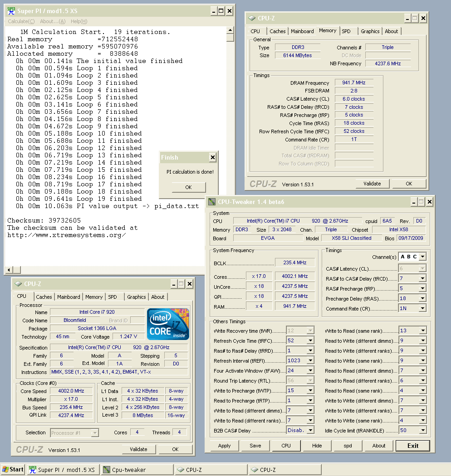Click the Package value Socket 1366 LGA
The image size is (451, 476).
(97, 329)
